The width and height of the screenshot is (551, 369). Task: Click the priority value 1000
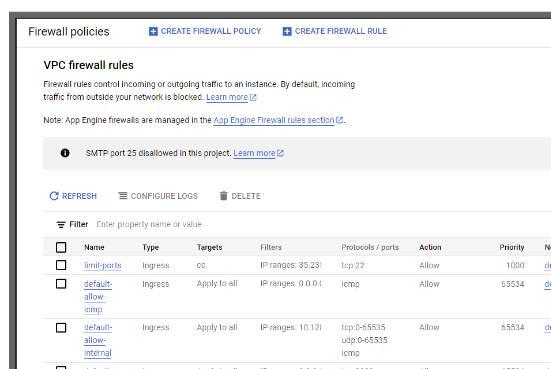[x=515, y=265]
